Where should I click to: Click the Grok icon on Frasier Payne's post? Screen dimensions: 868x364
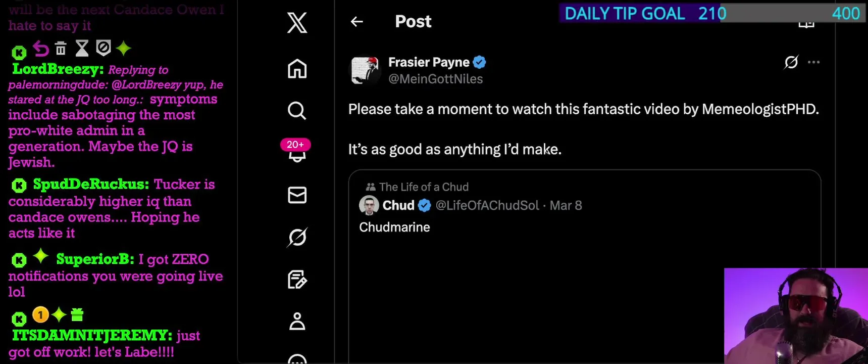pyautogui.click(x=791, y=62)
